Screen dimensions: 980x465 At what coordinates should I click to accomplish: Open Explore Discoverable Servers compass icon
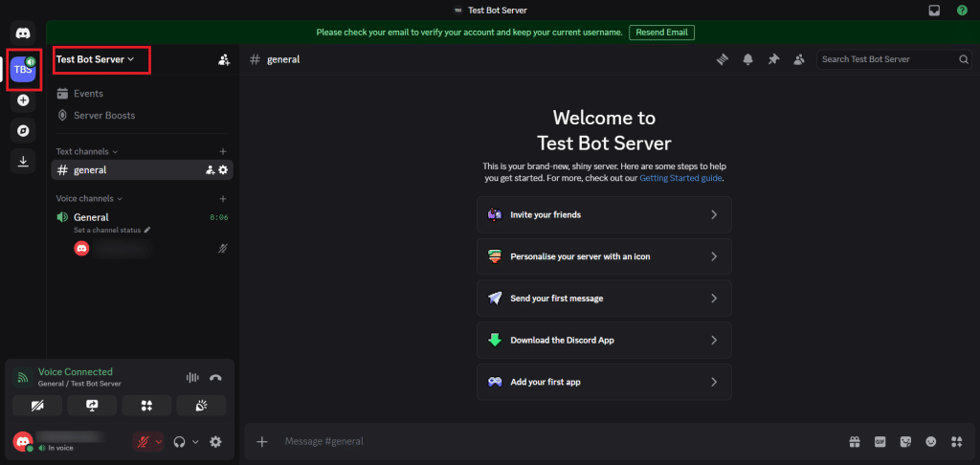point(23,131)
